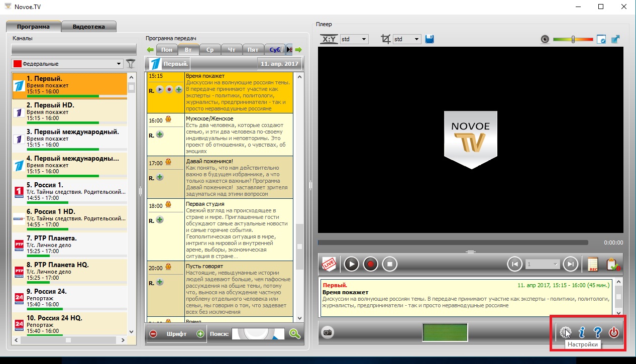Add the 15:15 program with the green plus
This screenshot has height=364, width=636.
coord(178,89)
